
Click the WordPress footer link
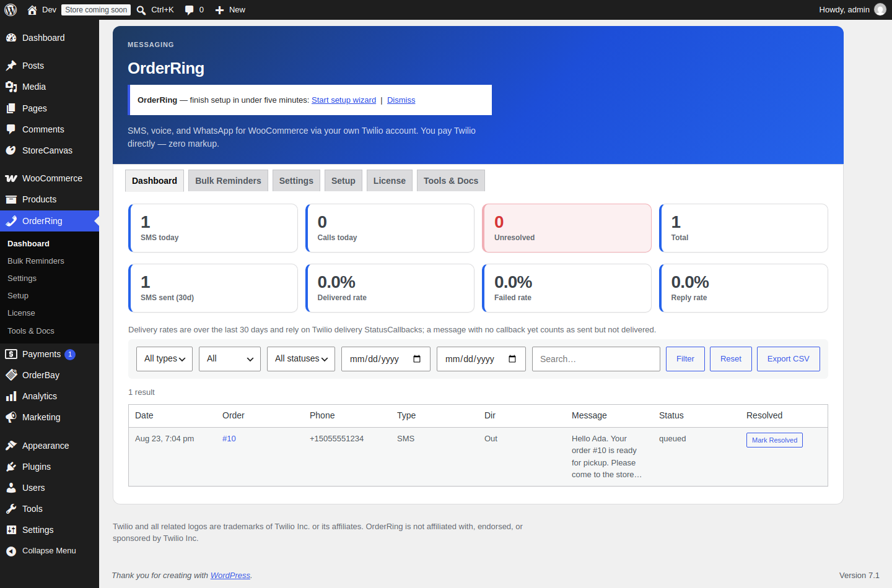pos(230,576)
